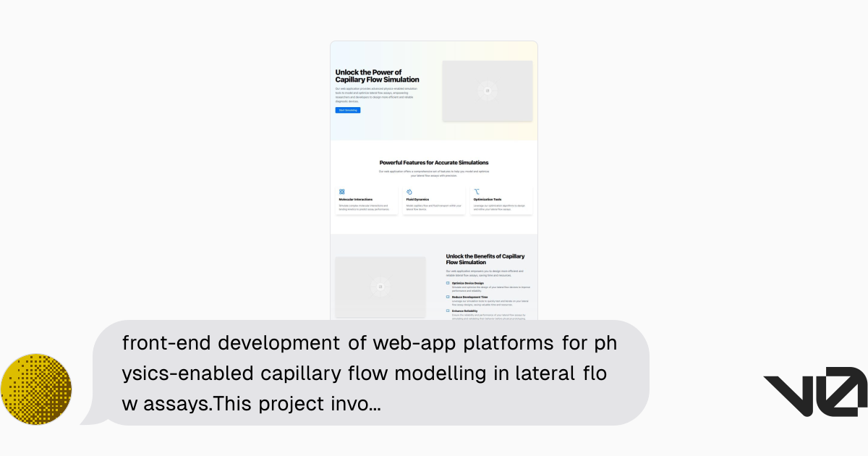Click the circular pixelated avatar image

[36, 389]
